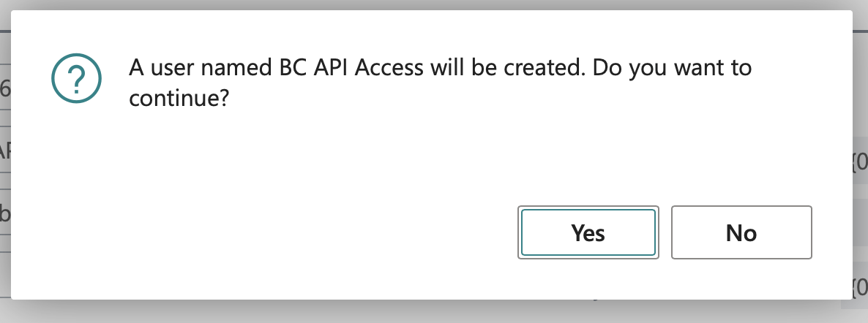This screenshot has height=323, width=868.
Task: Click the teal circled question icon
Action: coord(79,81)
